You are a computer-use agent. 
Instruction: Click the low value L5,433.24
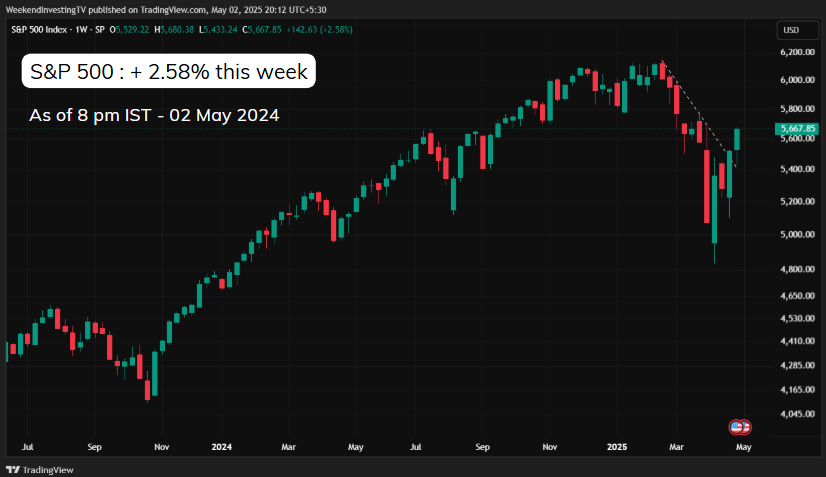pos(218,30)
